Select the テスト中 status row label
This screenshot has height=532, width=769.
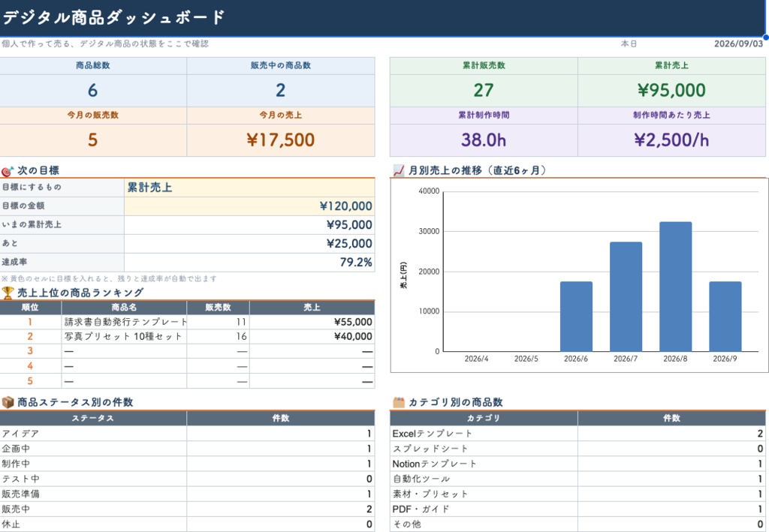(x=93, y=479)
